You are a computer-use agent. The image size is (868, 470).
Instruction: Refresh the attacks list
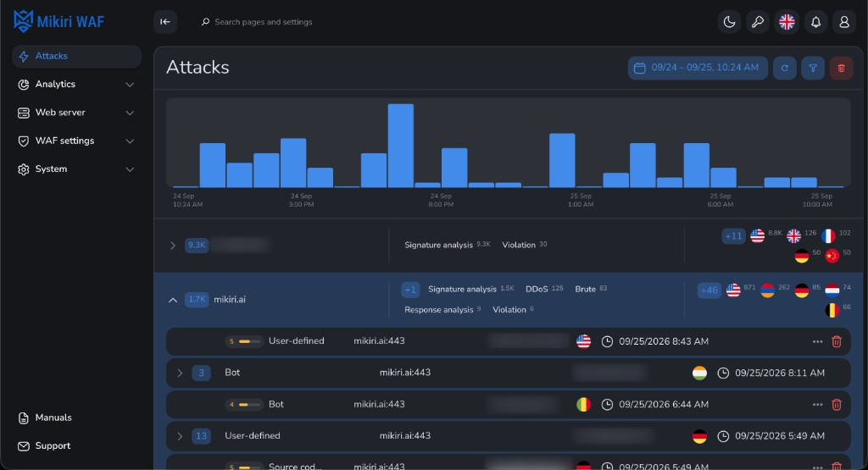(784, 68)
